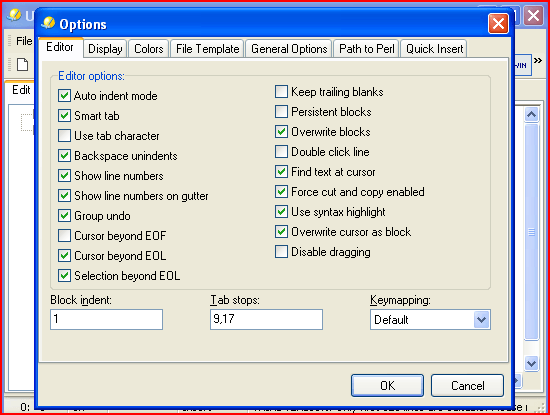Select the Editor tab
Viewport: 550px width, 415px height.
(x=60, y=47)
